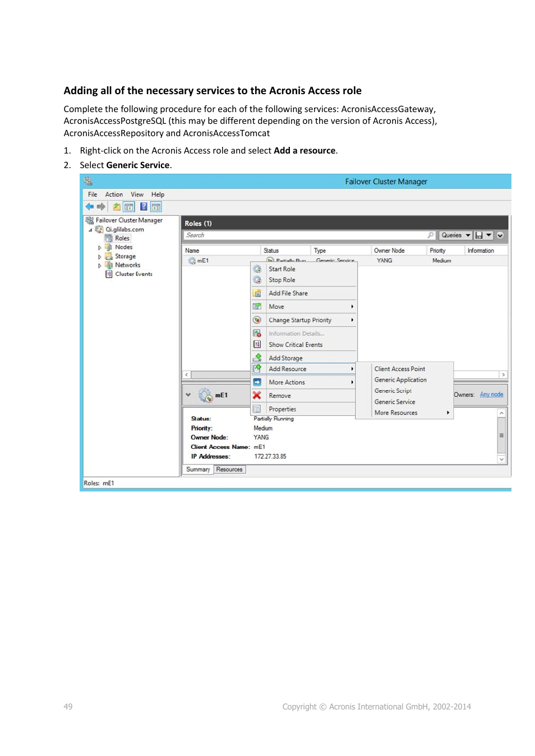535x756 pixels.
Task: Click the Priority column header
Action: (445, 251)
